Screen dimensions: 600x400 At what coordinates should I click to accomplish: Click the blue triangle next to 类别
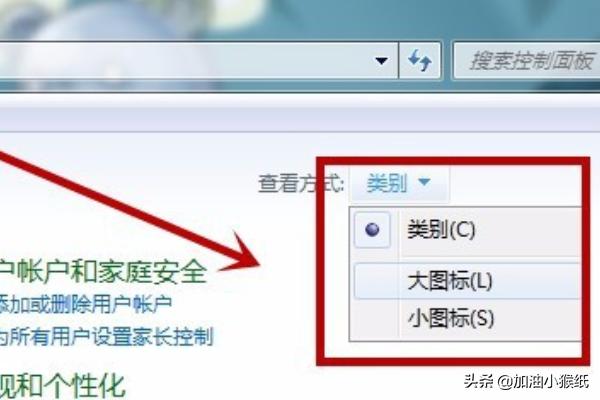424,181
